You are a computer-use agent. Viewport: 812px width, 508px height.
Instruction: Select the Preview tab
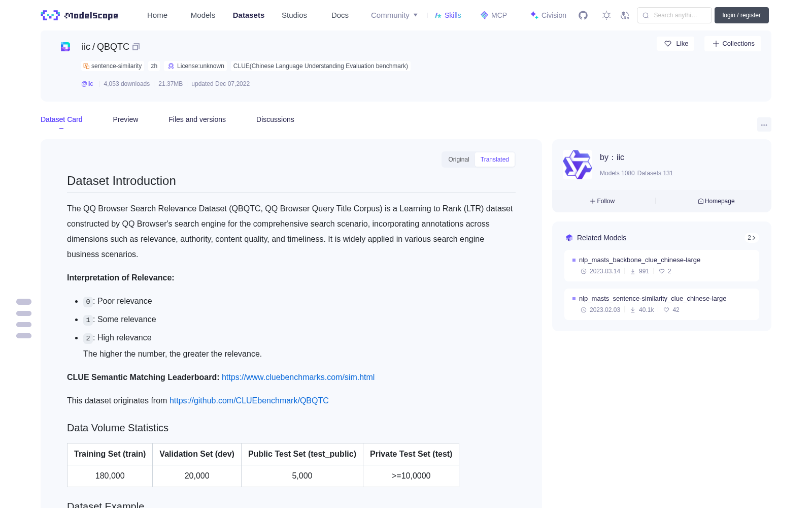click(125, 119)
